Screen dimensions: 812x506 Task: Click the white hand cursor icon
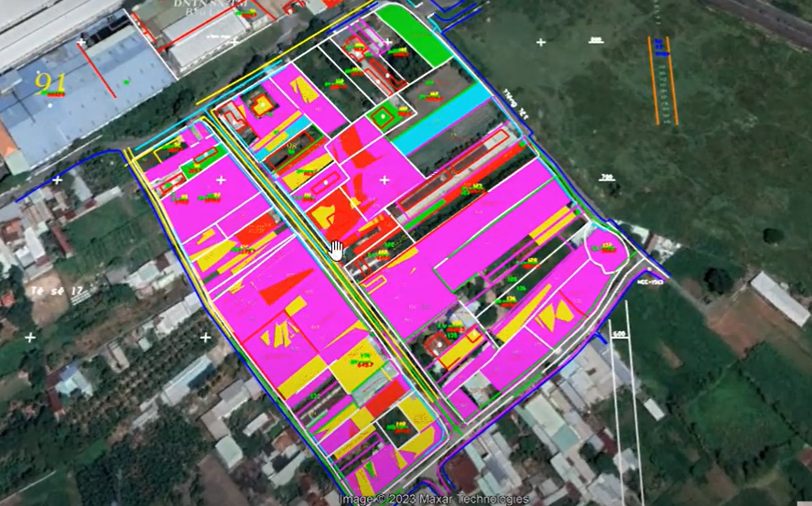pos(337,251)
